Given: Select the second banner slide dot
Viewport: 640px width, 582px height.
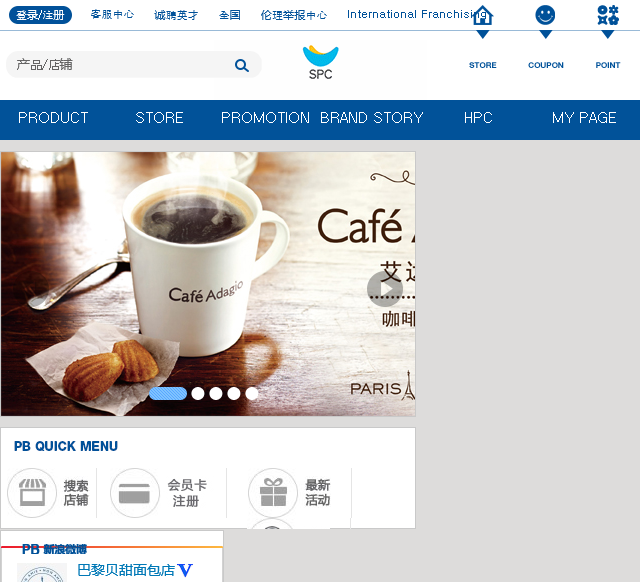Looking at the screenshot, I should (x=198, y=393).
